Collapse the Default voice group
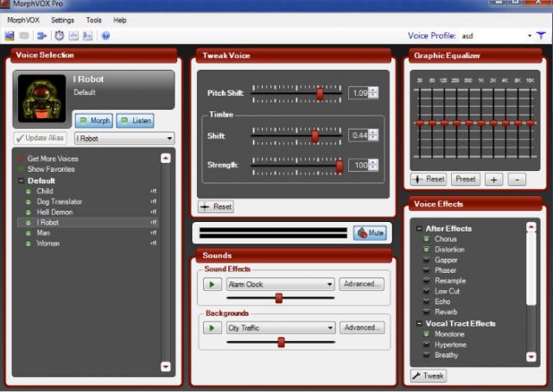Viewport: 553px width, 392px height. click(21, 180)
